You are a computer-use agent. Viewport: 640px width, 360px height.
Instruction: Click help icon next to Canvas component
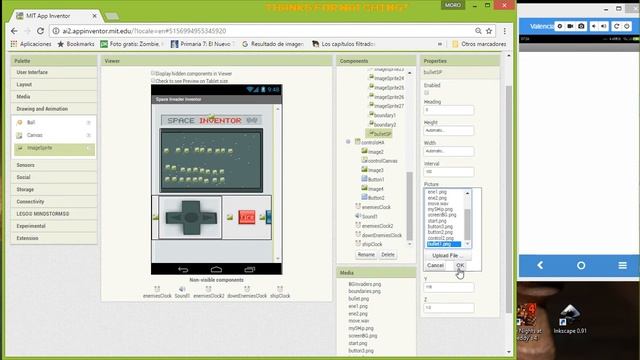pos(88,135)
